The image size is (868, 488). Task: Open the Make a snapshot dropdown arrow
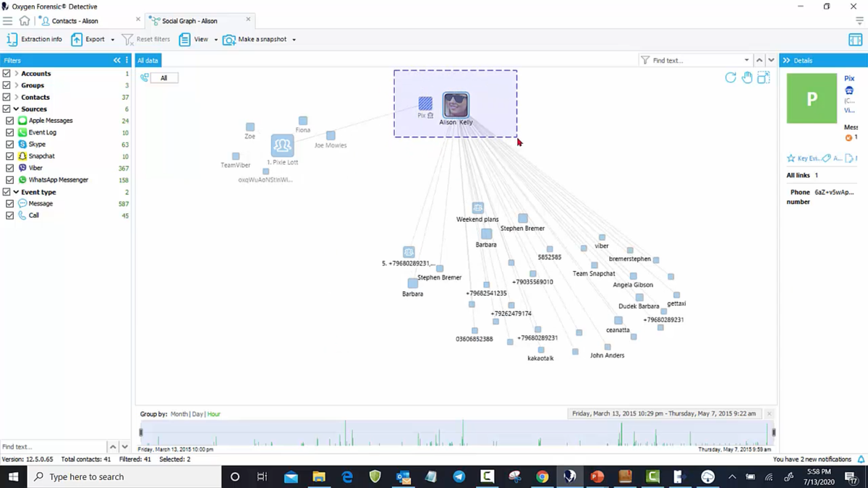(294, 40)
